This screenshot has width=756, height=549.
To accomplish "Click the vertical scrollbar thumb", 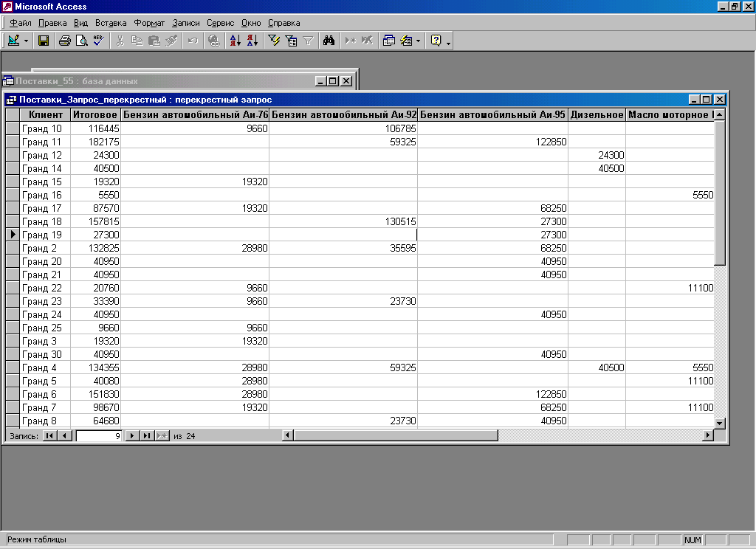I will [719, 193].
